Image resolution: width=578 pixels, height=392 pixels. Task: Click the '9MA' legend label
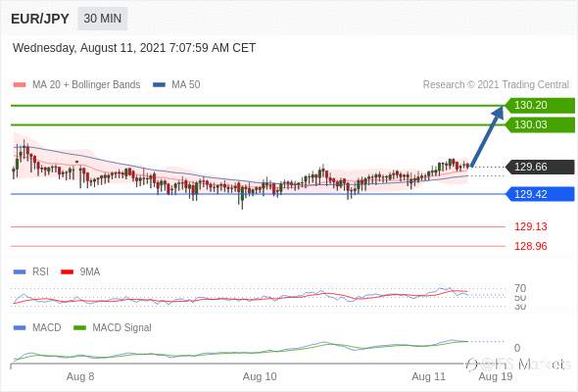90,271
